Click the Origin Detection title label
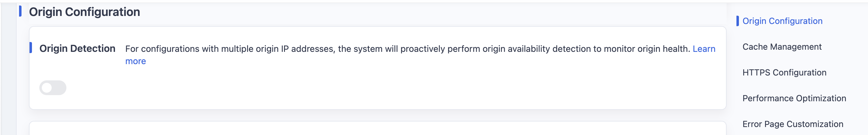This screenshot has width=868, height=135. click(x=77, y=48)
